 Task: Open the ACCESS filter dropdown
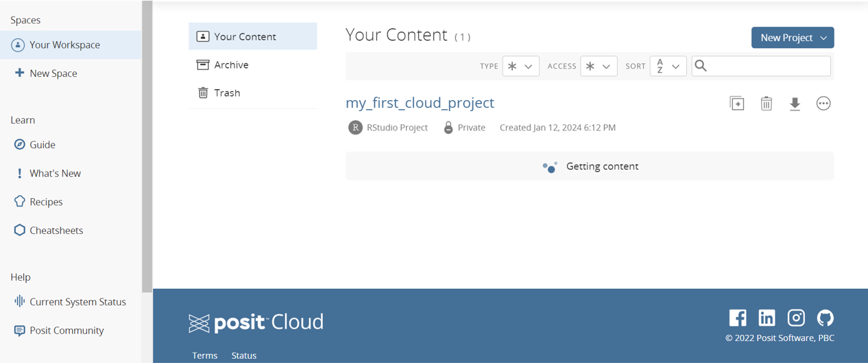[x=599, y=66]
